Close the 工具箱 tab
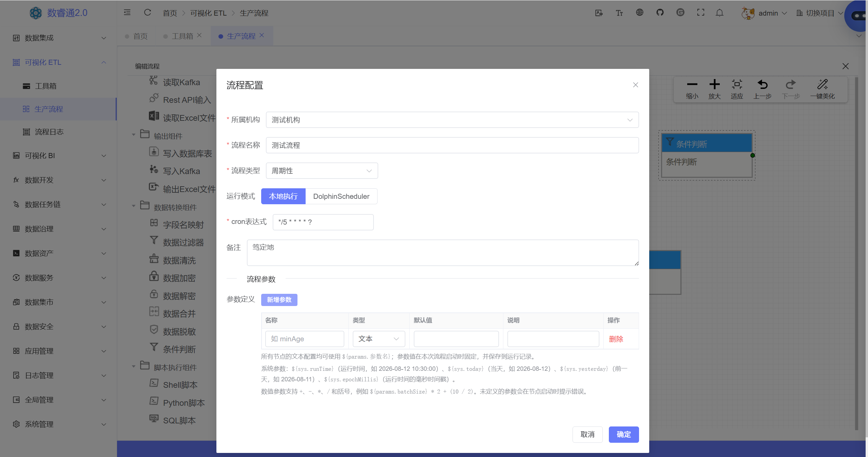This screenshot has width=868, height=457. [x=199, y=35]
